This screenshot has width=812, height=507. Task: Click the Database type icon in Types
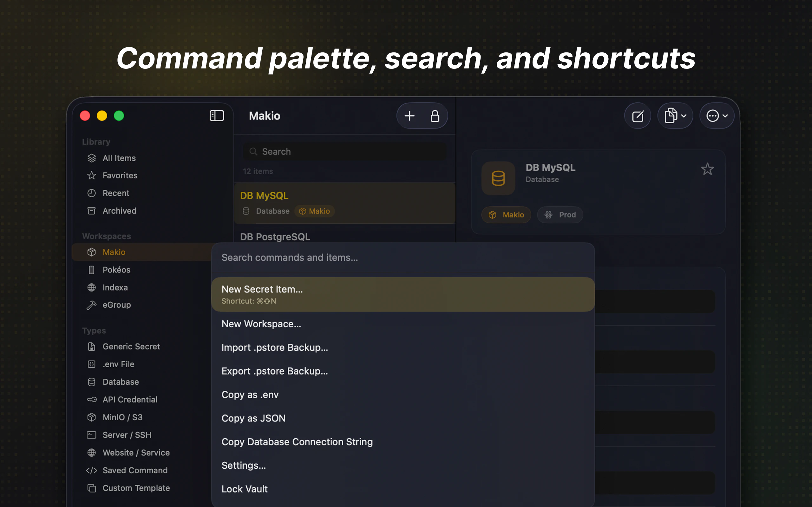(91, 382)
